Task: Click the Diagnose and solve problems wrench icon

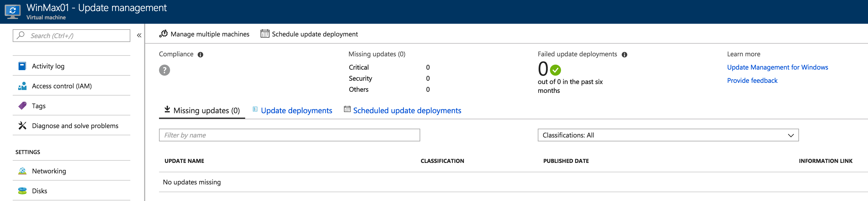Action: (22, 126)
